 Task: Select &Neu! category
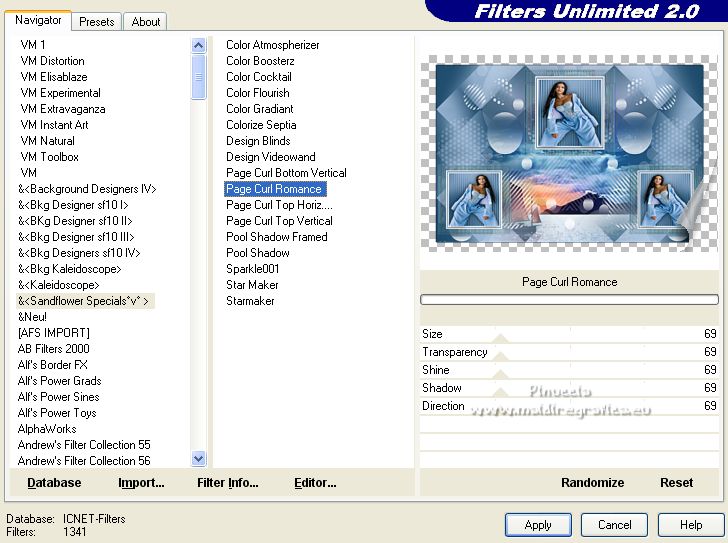(32, 317)
